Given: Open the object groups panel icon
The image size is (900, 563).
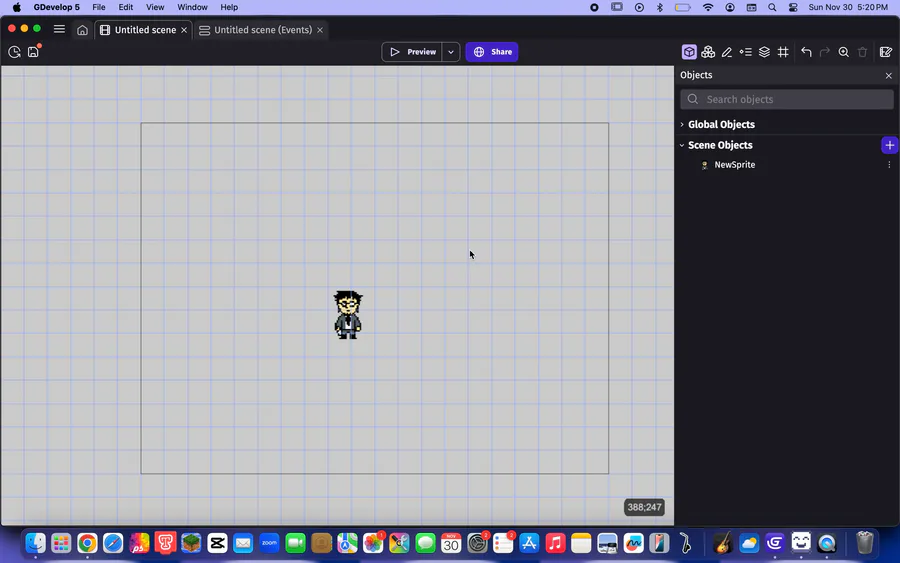Looking at the screenshot, I should click(x=708, y=52).
